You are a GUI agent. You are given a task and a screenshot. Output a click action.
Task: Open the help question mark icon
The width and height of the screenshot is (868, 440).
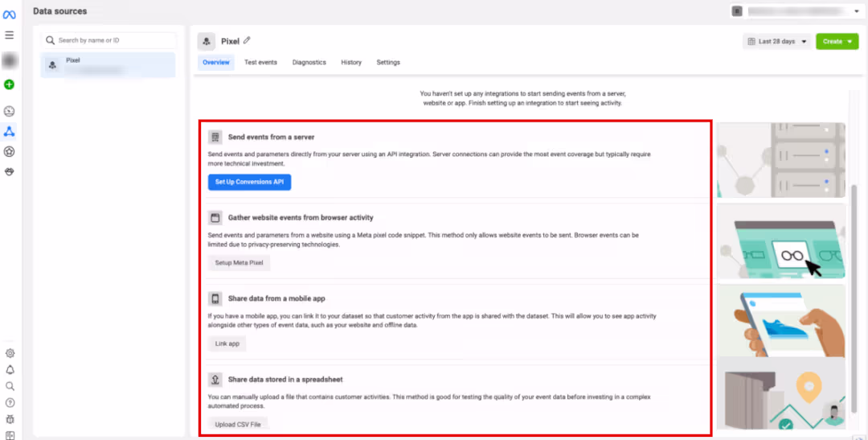(10, 403)
